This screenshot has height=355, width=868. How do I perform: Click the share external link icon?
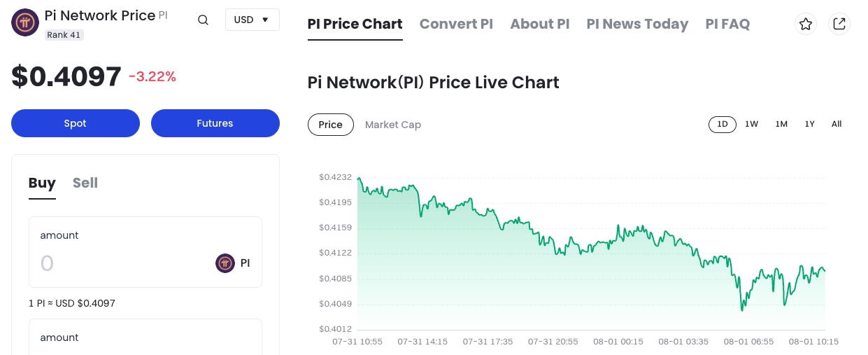[839, 24]
